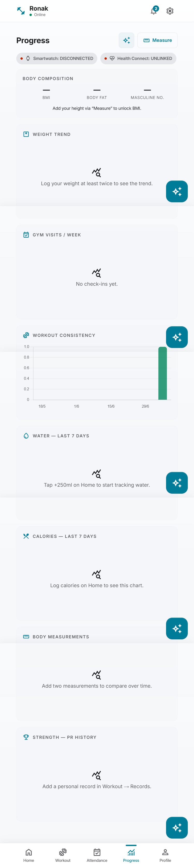194x868 pixels.
Task: Open the Profile tab
Action: point(165,855)
